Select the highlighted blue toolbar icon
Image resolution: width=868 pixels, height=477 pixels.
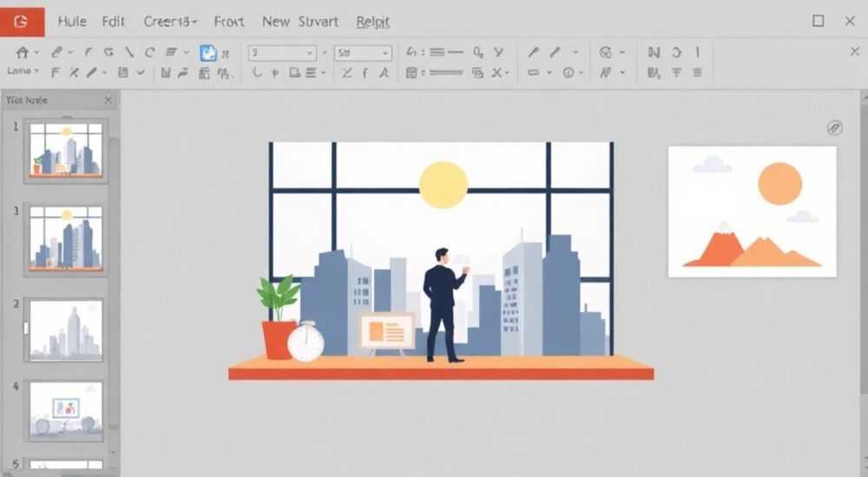tap(208, 53)
